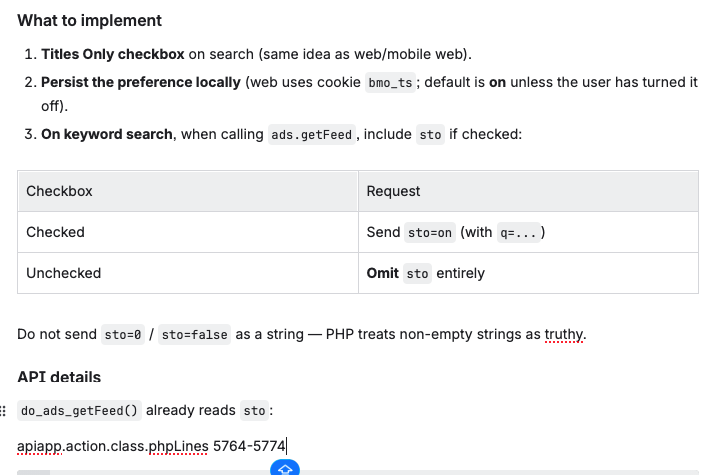The width and height of the screenshot is (725, 475).
Task: Click the 'q=...' inline code snippet
Action: pos(518,233)
